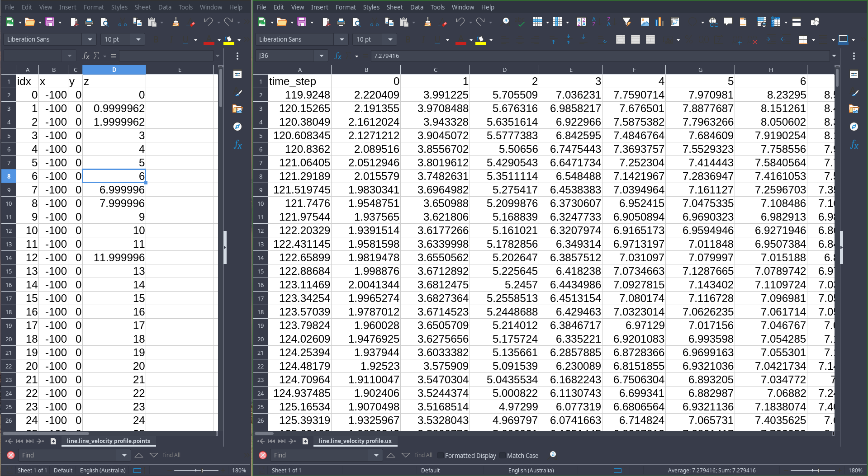Screen dimensions: 868x476
Task: Open the Liberation Sans font name dropdown
Action: tap(342, 39)
